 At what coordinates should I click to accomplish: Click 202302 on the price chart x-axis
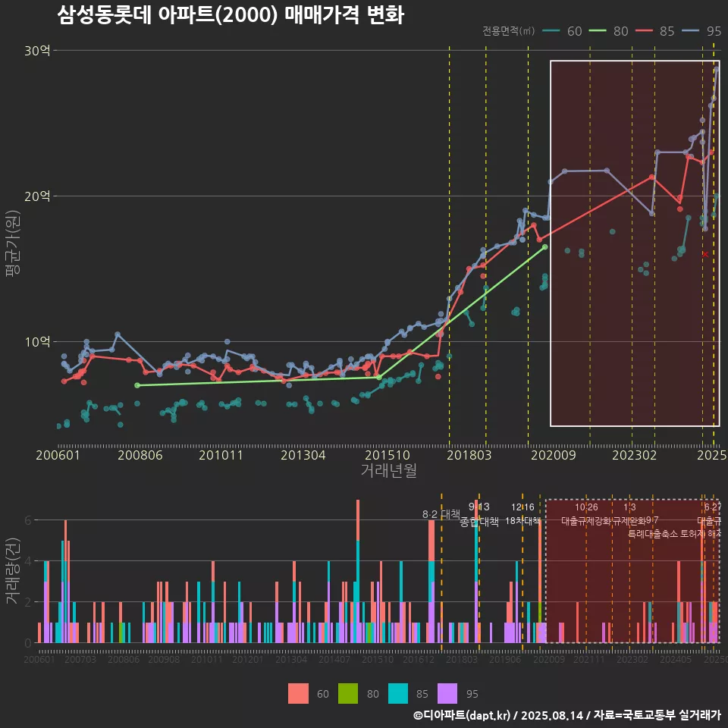click(634, 455)
